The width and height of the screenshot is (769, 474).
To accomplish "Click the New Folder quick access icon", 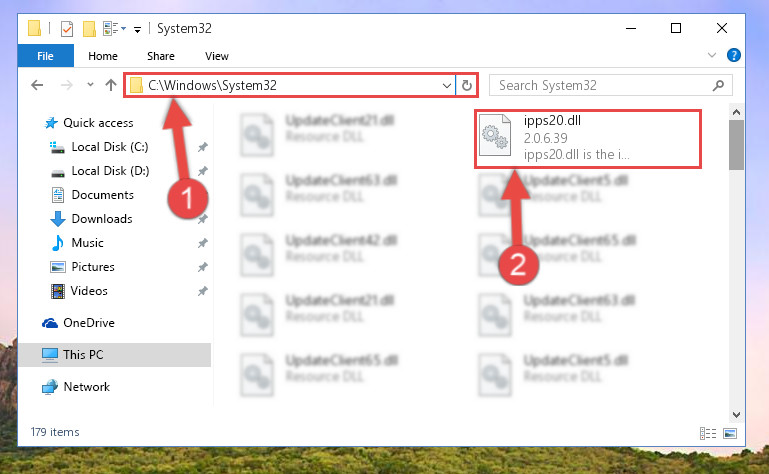I will coord(89,29).
